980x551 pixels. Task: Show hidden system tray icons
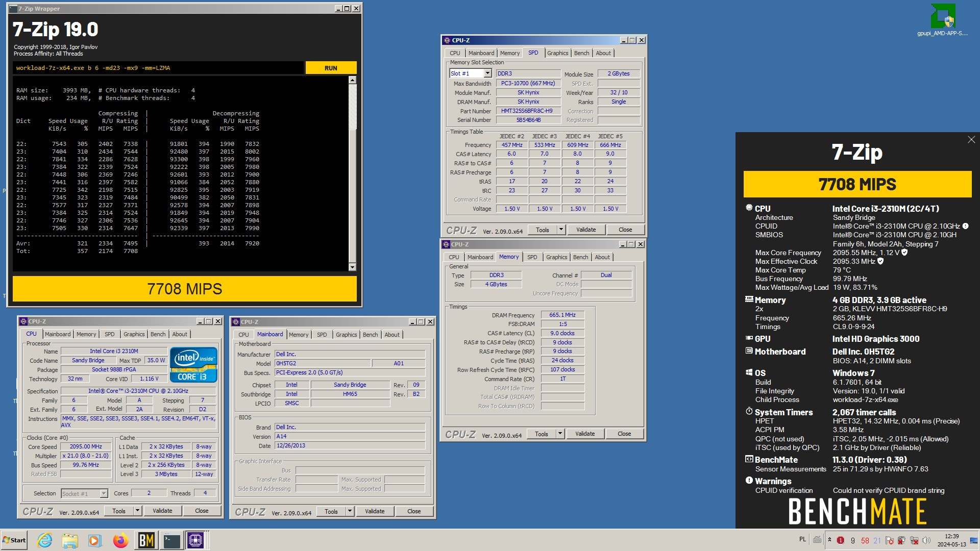pos(829,540)
